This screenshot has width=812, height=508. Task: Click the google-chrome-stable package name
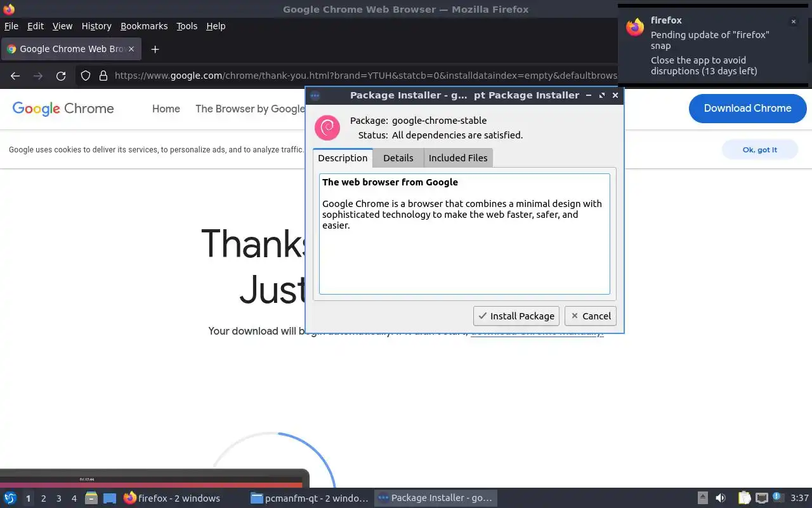[x=440, y=121]
